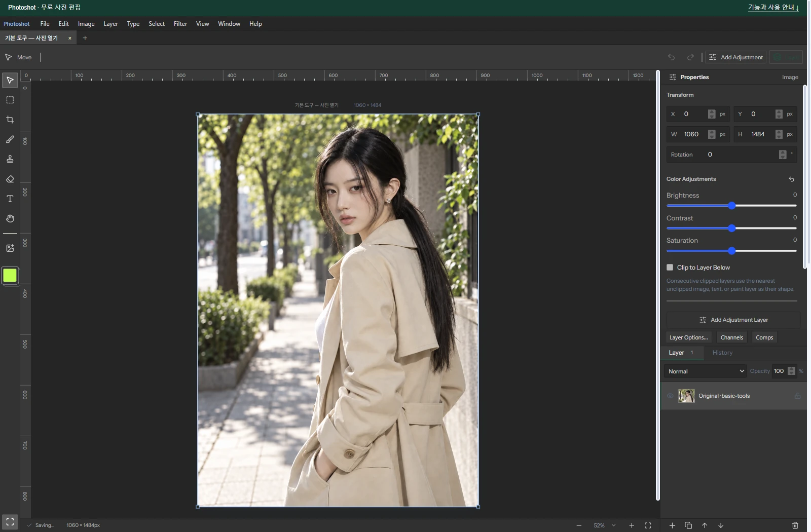Choose the Clone Stamp tool

[x=10, y=159]
